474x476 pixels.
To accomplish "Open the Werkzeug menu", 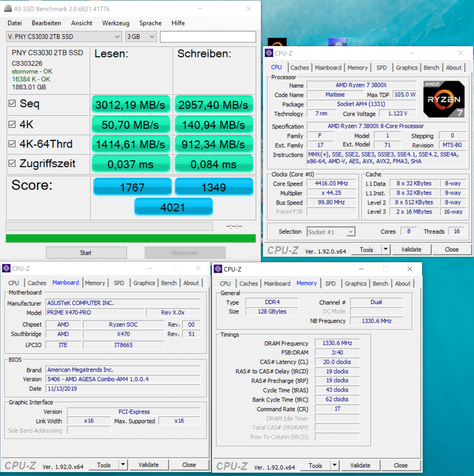I will pyautogui.click(x=116, y=23).
